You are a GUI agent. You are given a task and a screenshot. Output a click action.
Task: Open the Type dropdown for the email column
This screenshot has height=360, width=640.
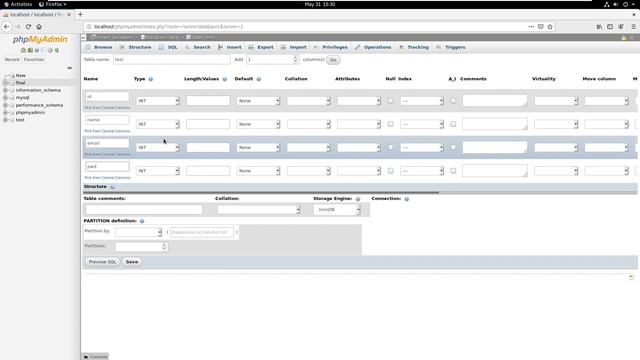[x=158, y=147]
